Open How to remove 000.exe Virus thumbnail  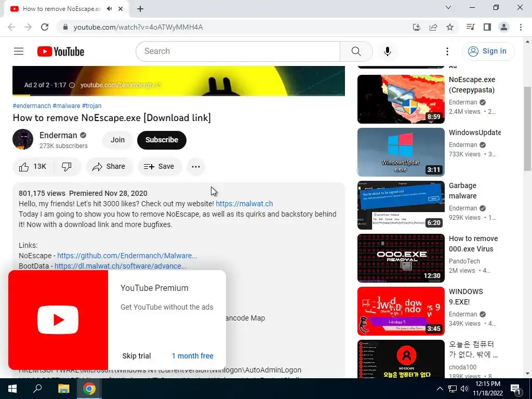coord(401,258)
